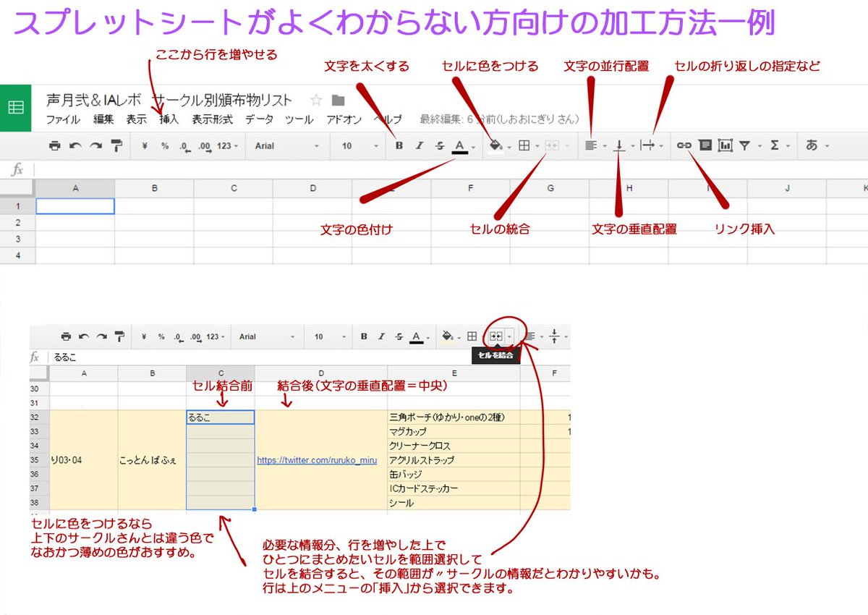Click Merge cells icon in the るるこ sheet's toolbar
Image resolution: width=868 pixels, height=615 pixels.
[x=496, y=336]
